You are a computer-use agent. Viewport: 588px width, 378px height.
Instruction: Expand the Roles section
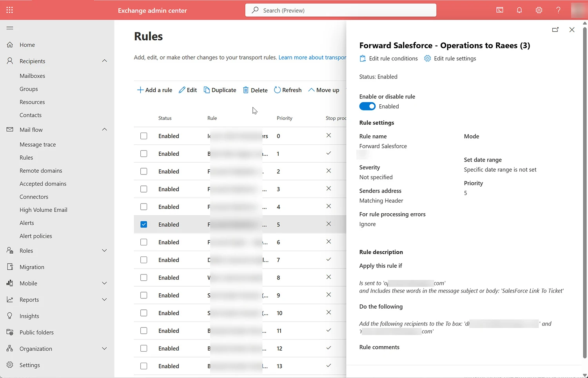pyautogui.click(x=104, y=250)
